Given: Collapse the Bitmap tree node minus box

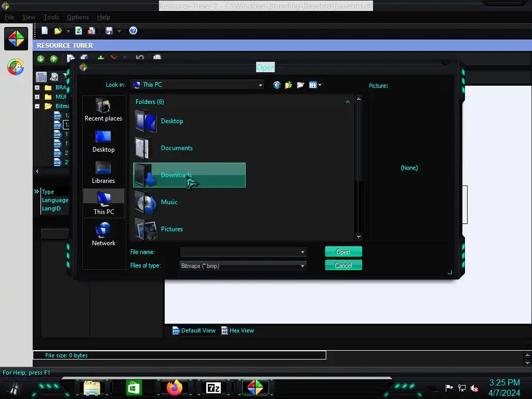Looking at the screenshot, I should click(x=37, y=106).
